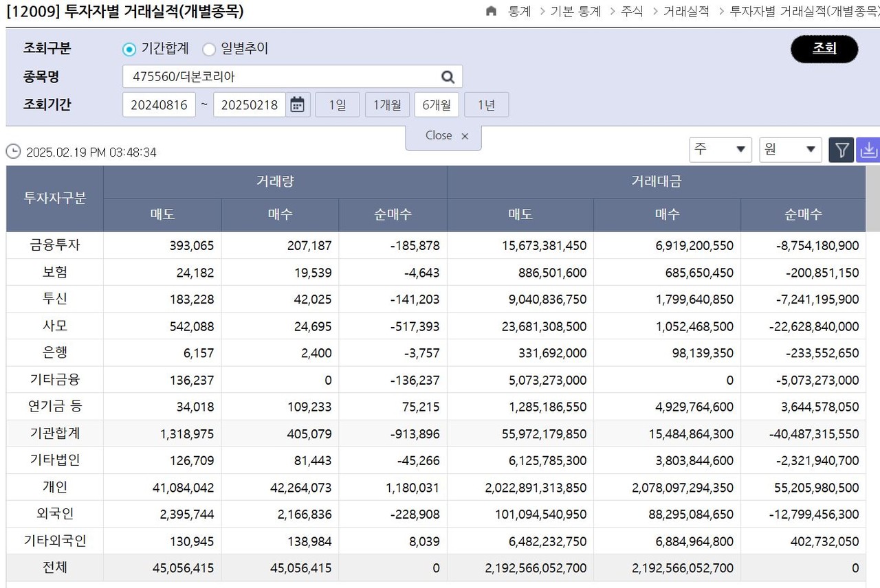
Task: Click the 개인 row label
Action: point(55,487)
